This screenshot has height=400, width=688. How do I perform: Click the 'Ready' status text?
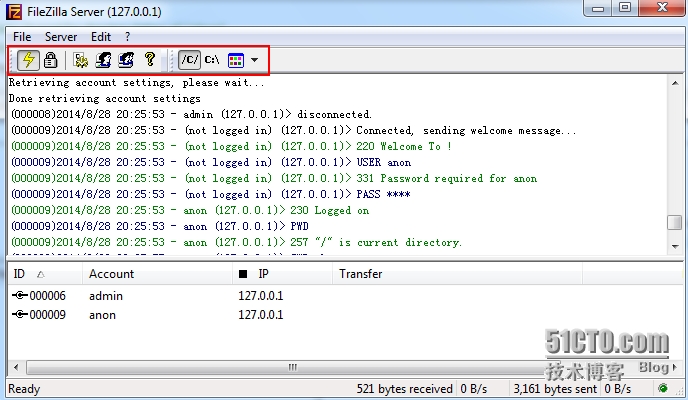coord(24,389)
